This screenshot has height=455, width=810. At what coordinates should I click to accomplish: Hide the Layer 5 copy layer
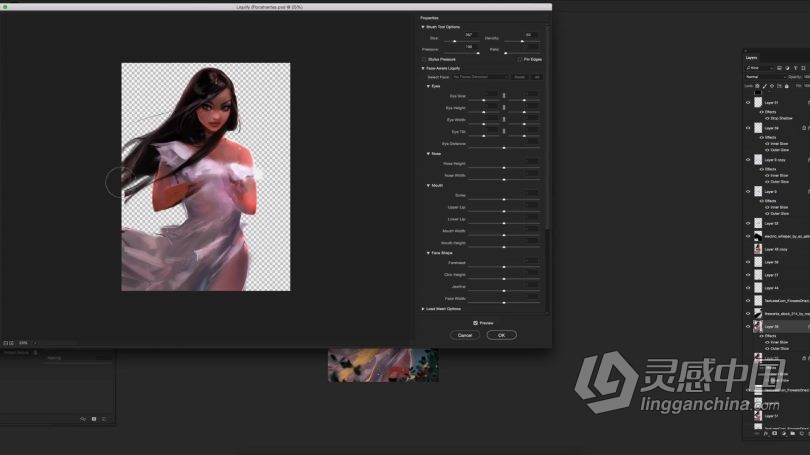(748, 160)
